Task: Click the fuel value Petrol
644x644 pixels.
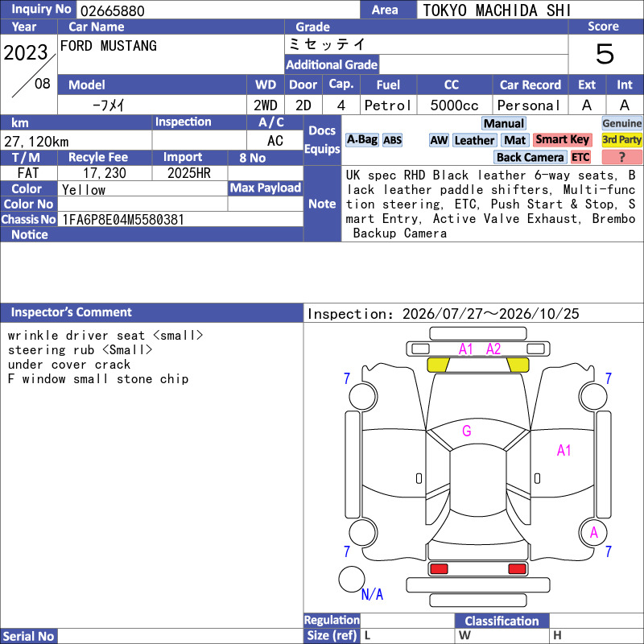Action: pos(388,105)
